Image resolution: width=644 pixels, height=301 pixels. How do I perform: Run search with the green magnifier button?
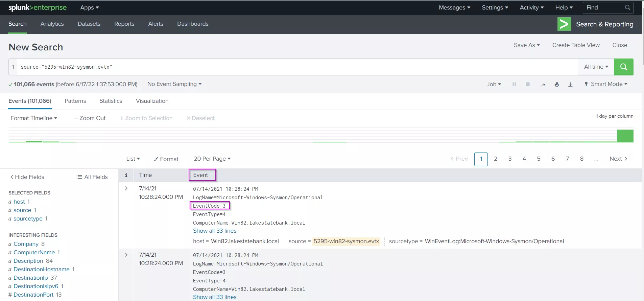click(x=623, y=67)
